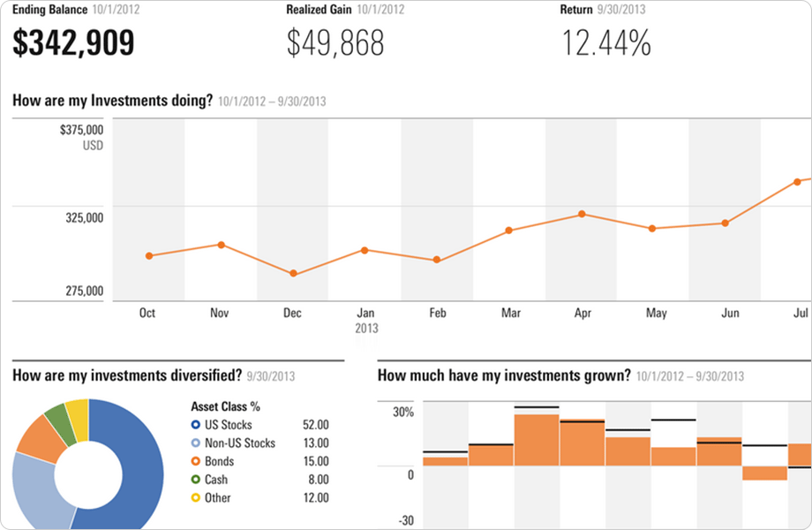The height and width of the screenshot is (530, 812).
Task: Click the US Stocks legend marker
Action: point(195,425)
